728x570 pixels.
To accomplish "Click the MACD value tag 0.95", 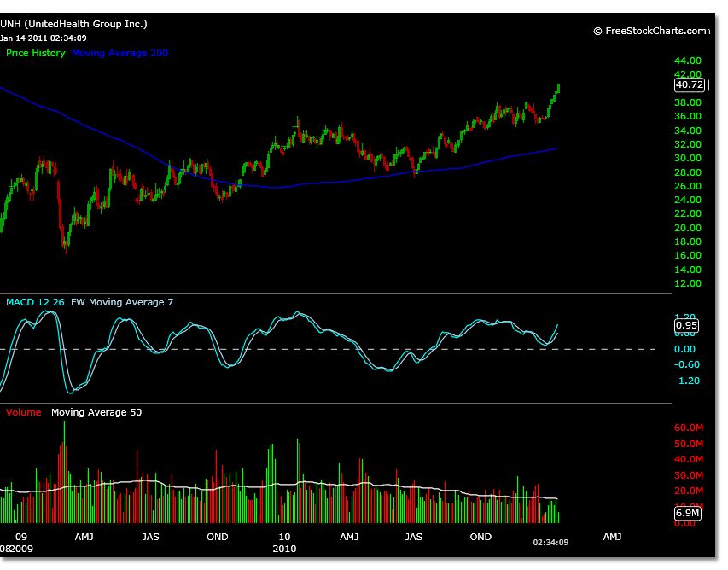I will [x=687, y=325].
